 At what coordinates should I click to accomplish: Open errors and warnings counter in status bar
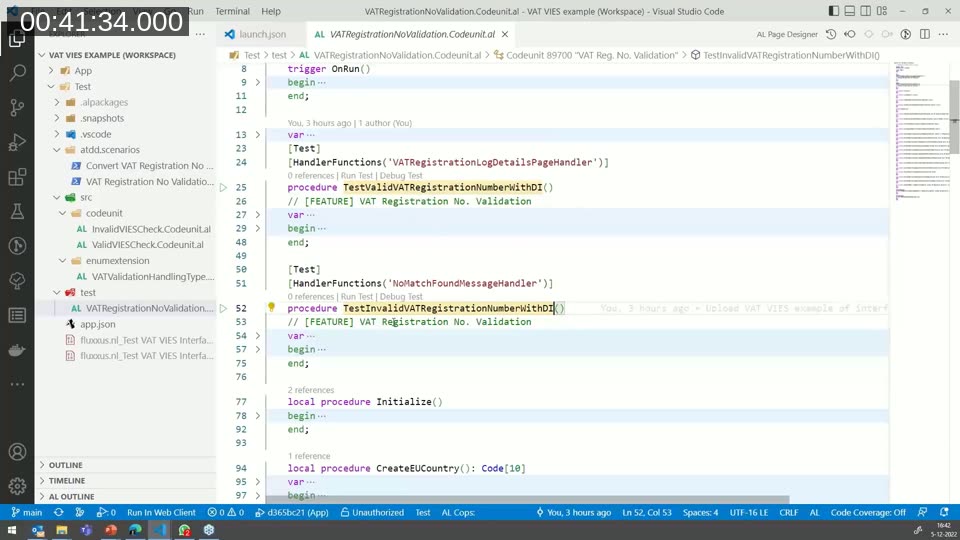225,512
